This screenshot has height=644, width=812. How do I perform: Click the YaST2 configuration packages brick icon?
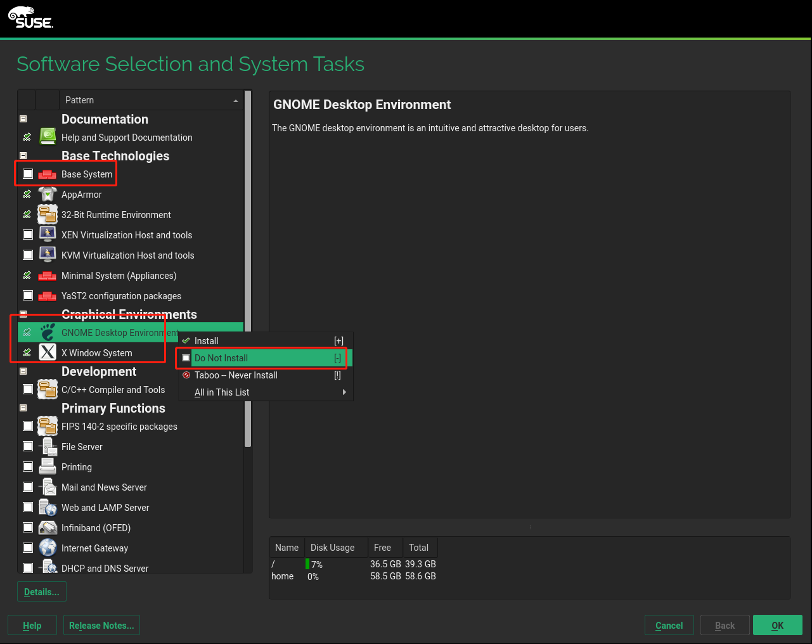pos(48,296)
